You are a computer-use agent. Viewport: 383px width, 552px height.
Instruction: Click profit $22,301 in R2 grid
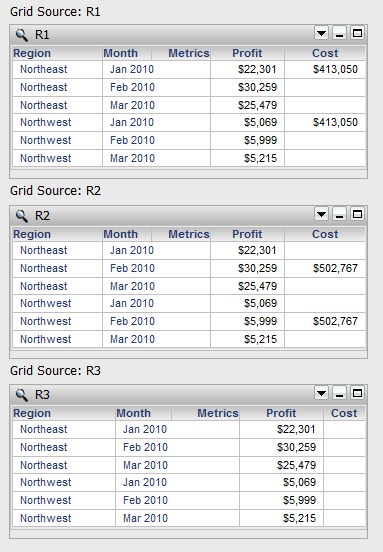tap(257, 250)
